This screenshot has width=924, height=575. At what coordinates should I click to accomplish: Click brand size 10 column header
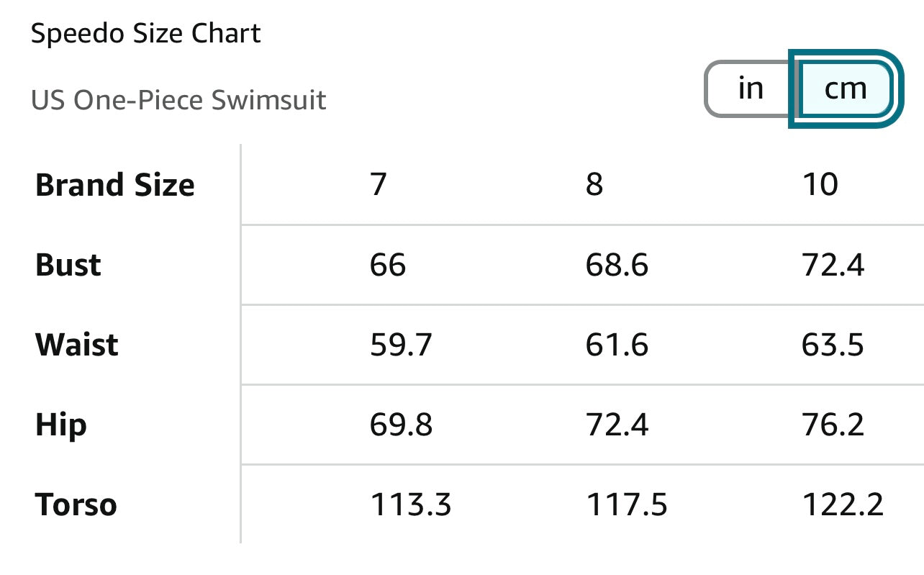click(x=820, y=186)
